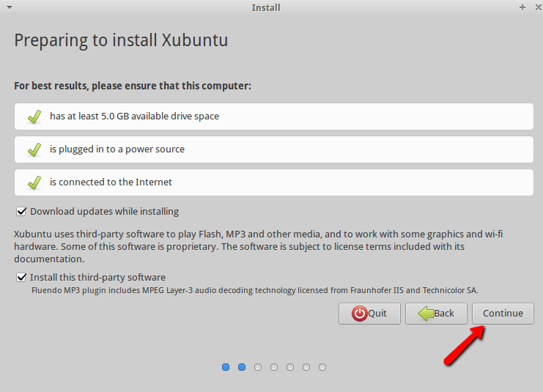Click the 'Install' window title text
543x392 pixels.
[x=266, y=7]
